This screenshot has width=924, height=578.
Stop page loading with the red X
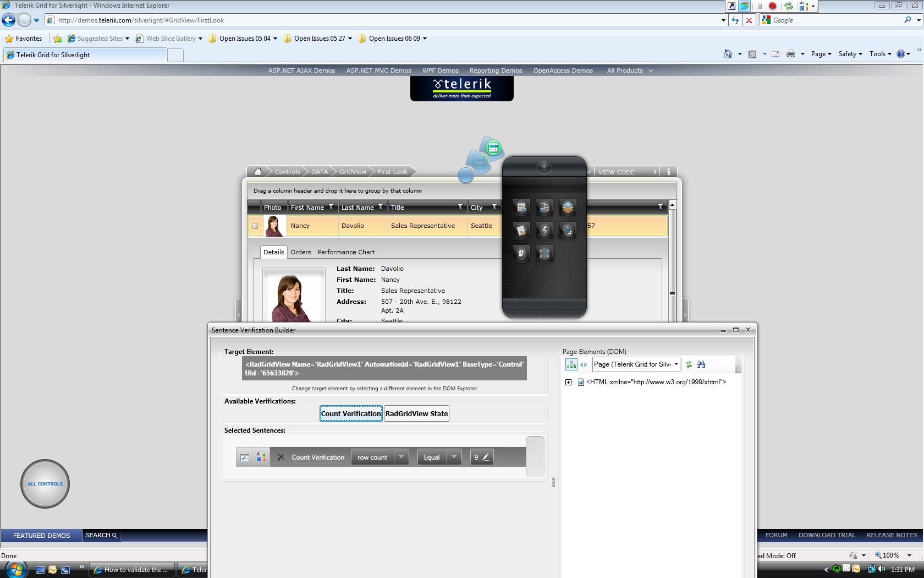coord(749,20)
